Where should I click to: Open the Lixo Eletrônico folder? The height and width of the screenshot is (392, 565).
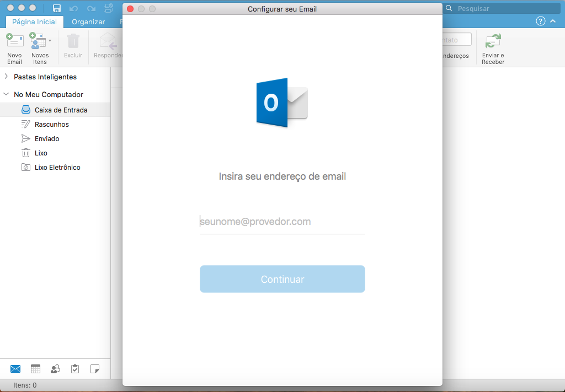57,168
